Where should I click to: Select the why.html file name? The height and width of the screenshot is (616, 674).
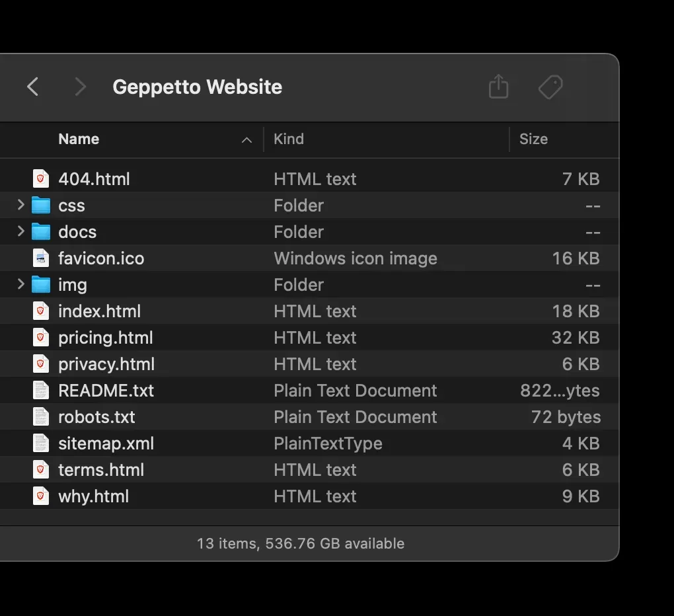tap(93, 496)
